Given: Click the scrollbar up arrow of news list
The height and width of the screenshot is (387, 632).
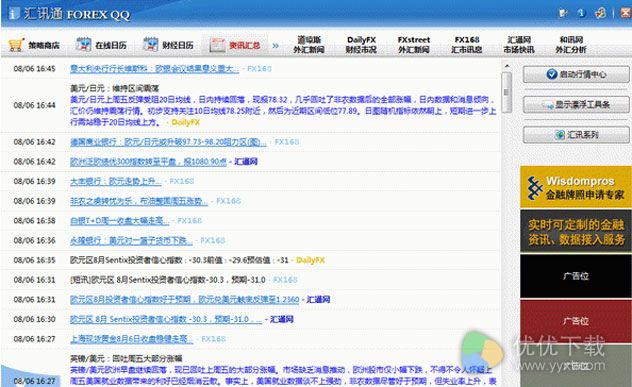Looking at the screenshot, I should [x=507, y=66].
